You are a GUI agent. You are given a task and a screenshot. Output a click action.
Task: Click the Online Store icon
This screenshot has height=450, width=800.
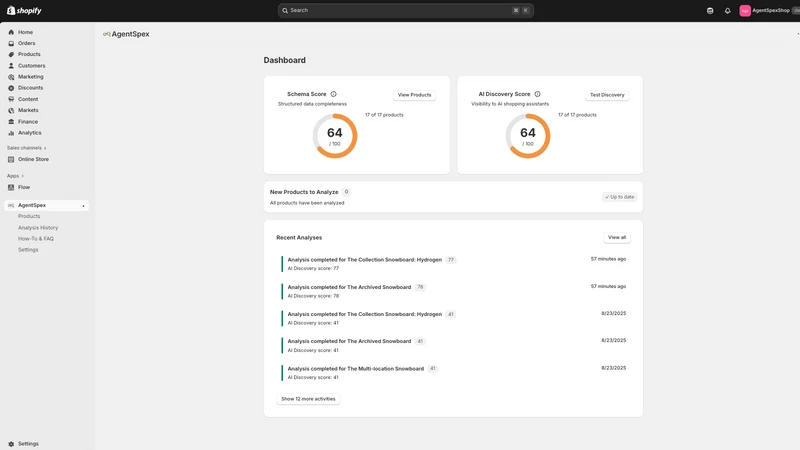11,159
